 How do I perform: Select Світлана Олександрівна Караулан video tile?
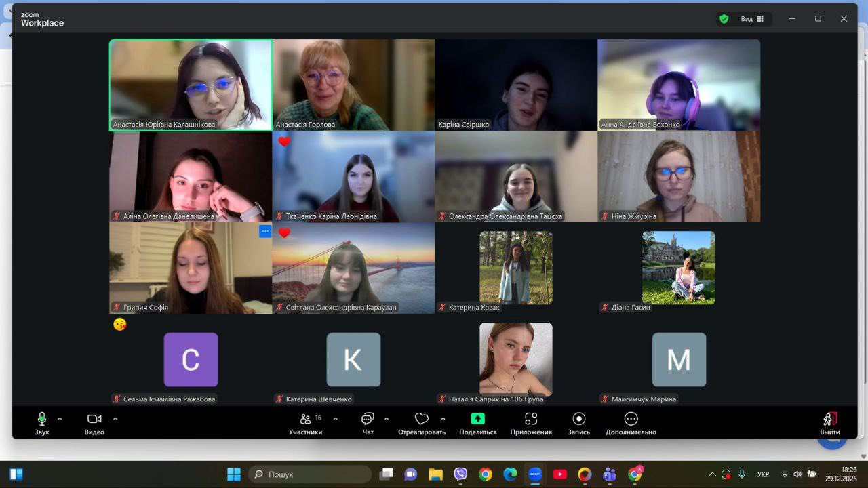click(x=353, y=268)
